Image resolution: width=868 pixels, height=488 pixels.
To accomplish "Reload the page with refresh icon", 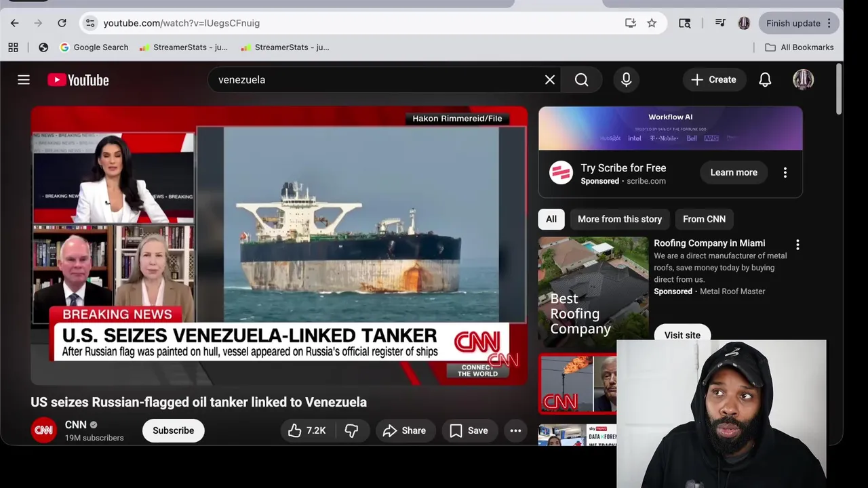I will tap(62, 23).
